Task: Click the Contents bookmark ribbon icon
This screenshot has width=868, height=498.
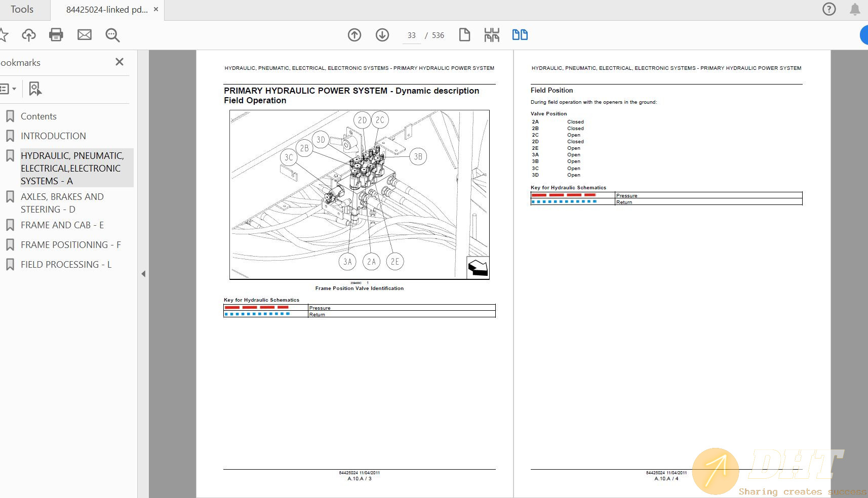Action: click(10, 116)
